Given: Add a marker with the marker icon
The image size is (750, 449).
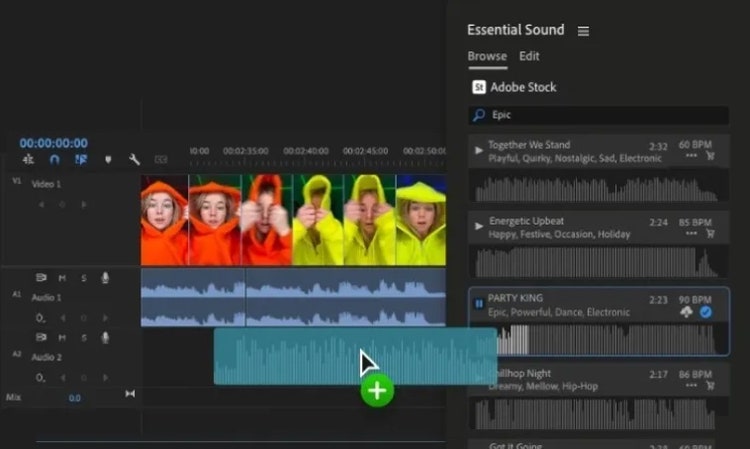Looking at the screenshot, I should coord(108,159).
